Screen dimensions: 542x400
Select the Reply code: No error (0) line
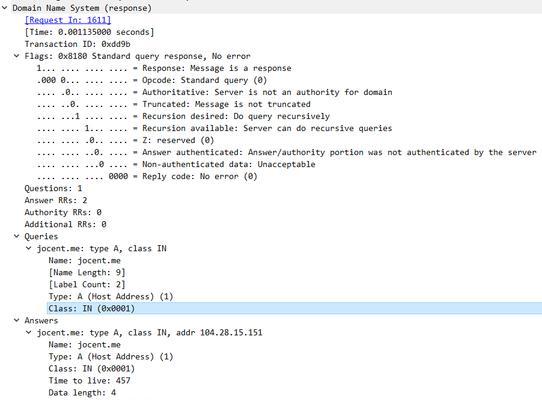pyautogui.click(x=147, y=176)
